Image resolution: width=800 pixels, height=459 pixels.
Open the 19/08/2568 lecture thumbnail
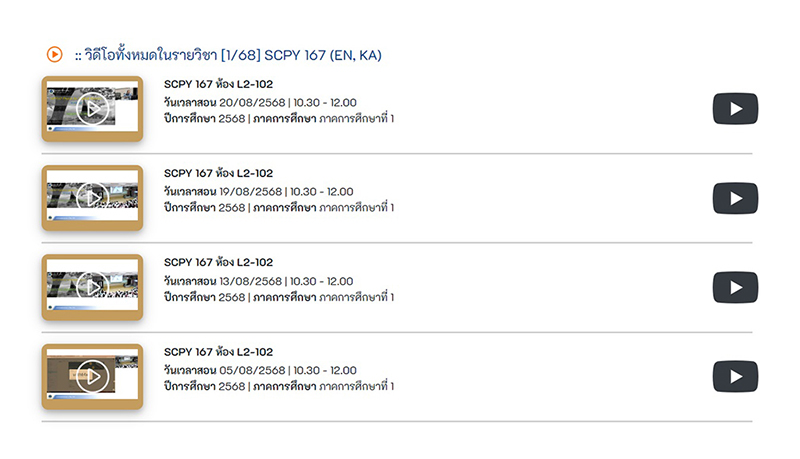tap(92, 198)
